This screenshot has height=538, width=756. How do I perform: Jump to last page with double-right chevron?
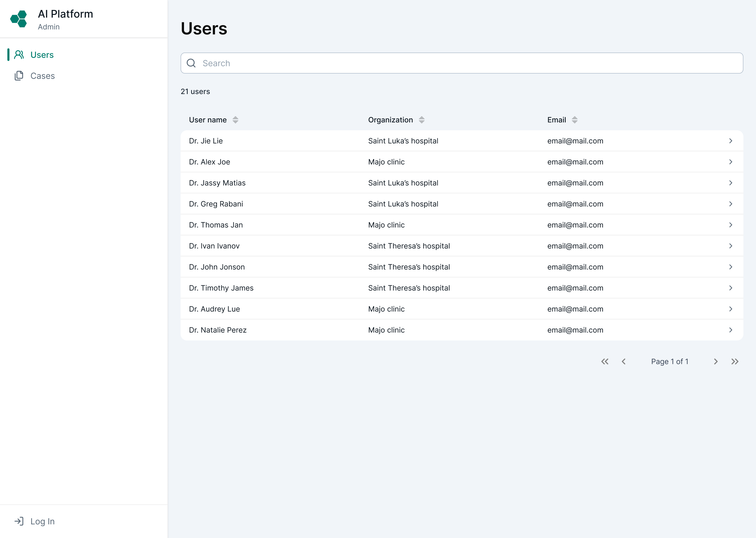pyautogui.click(x=735, y=361)
